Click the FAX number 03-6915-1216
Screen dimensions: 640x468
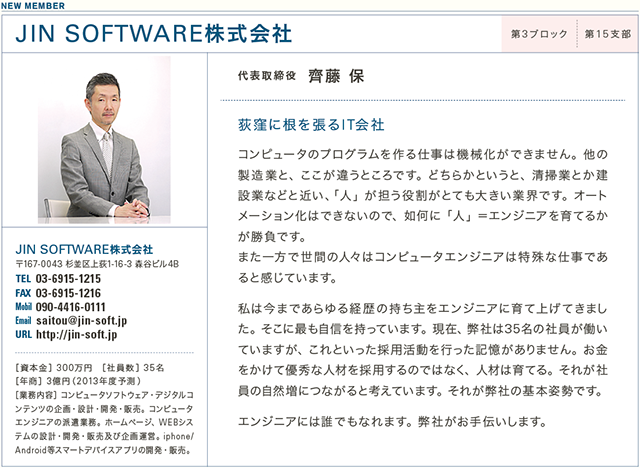[68, 293]
